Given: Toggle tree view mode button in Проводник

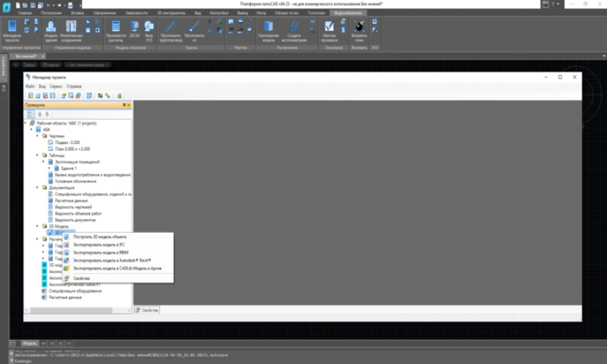Looking at the screenshot, I should click(x=30, y=114).
